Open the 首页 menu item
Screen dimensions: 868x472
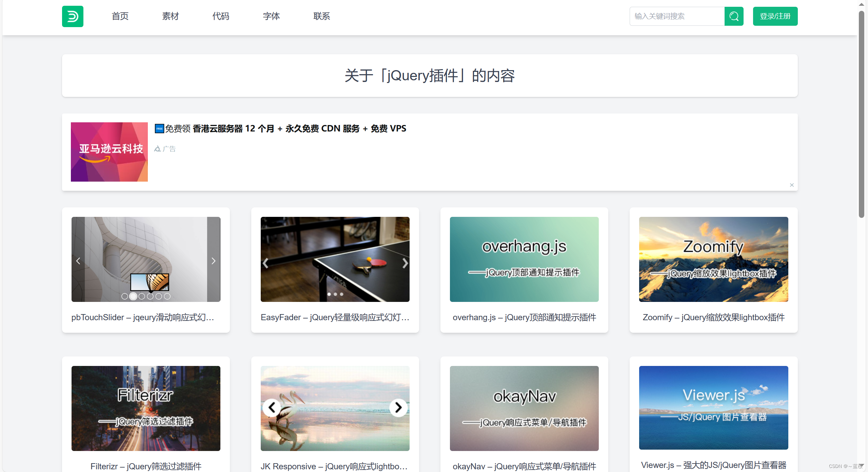120,16
